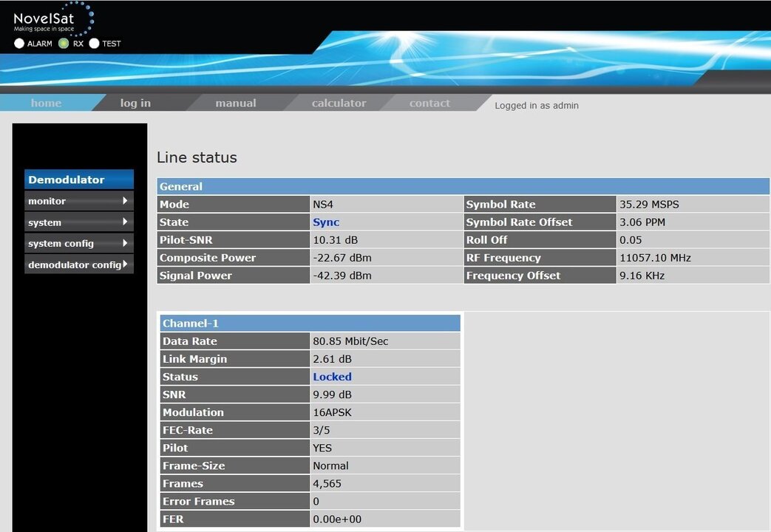Click the General section header
Image resolution: width=771 pixels, height=532 pixels.
pos(463,187)
